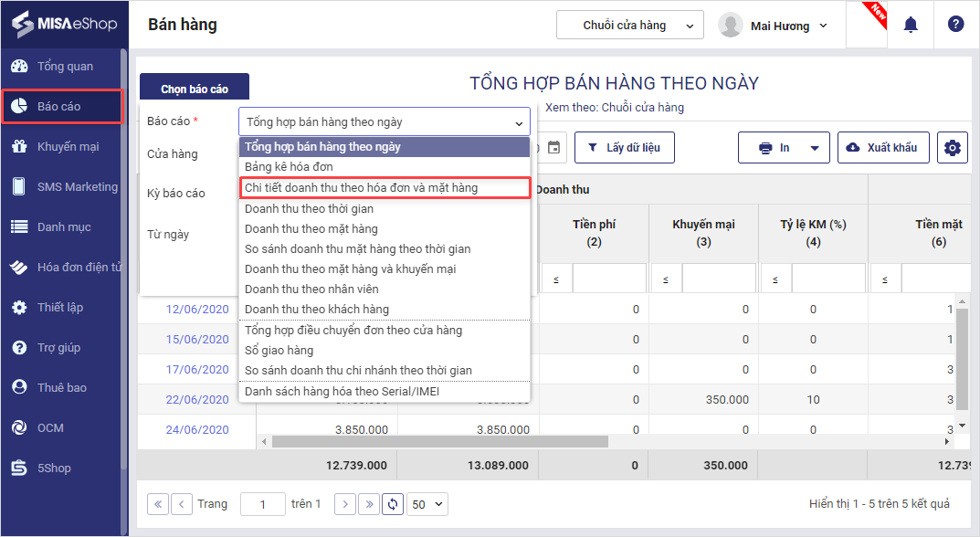Image resolution: width=980 pixels, height=537 pixels.
Task: Click Khuyến mại 350.000 cell
Action: (x=704, y=399)
